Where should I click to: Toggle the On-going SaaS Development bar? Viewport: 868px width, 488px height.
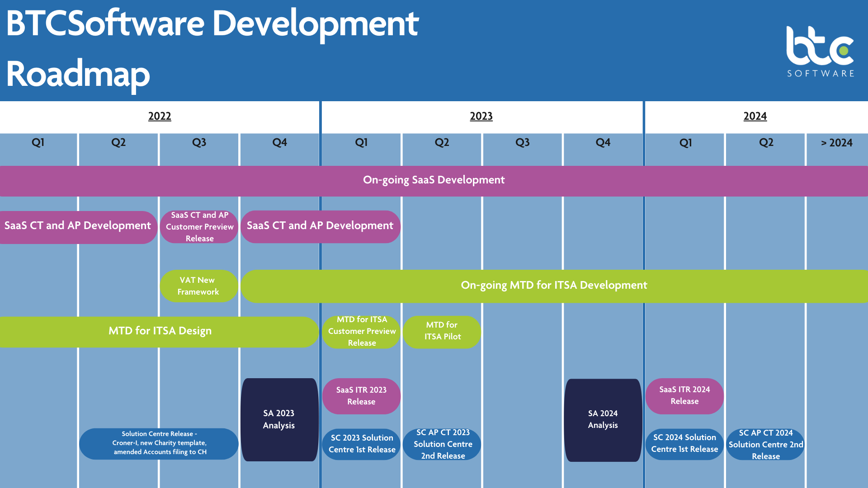tap(433, 180)
